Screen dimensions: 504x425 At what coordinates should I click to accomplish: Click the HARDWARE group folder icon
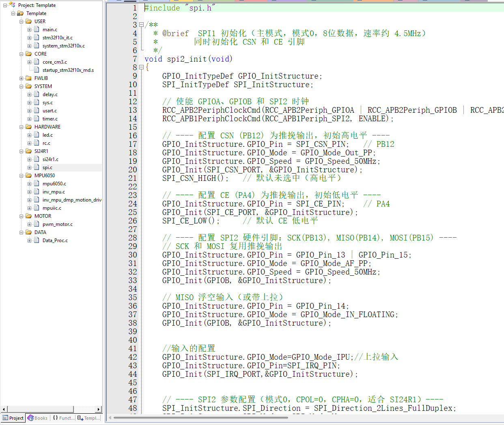28,127
